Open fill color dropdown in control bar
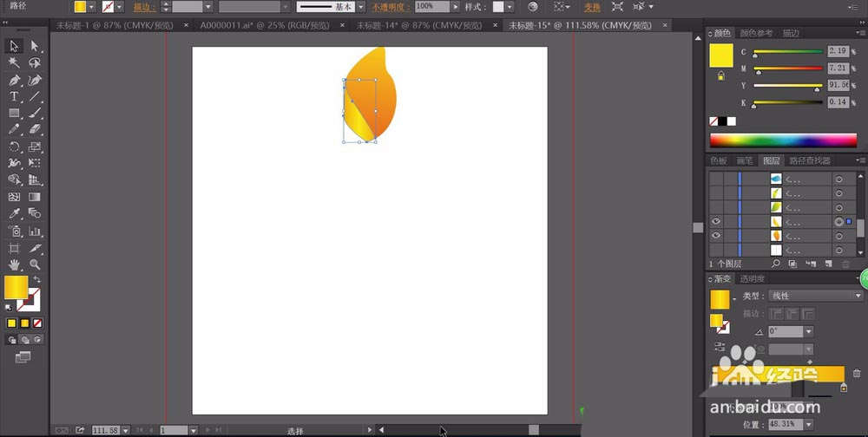This screenshot has height=437, width=868. tap(92, 7)
